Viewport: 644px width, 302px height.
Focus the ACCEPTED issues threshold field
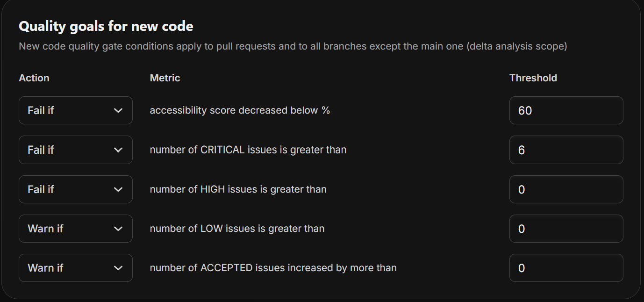[x=566, y=268]
